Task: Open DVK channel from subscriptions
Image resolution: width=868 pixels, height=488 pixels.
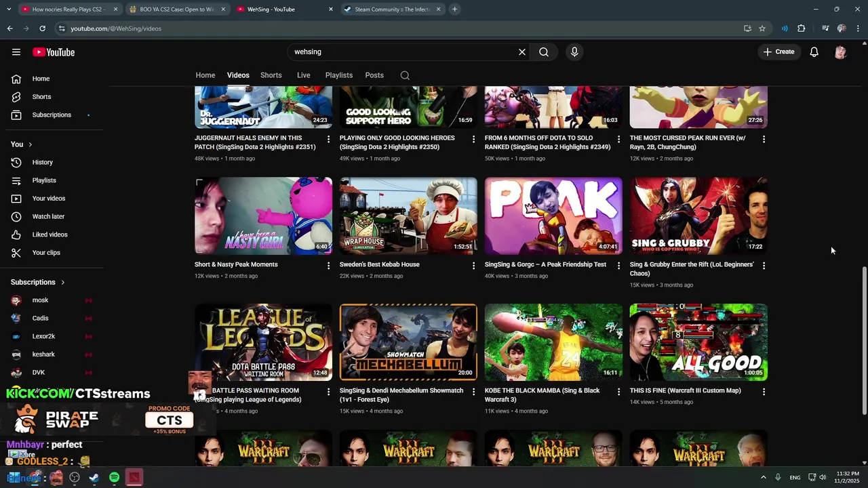Action: [39, 373]
